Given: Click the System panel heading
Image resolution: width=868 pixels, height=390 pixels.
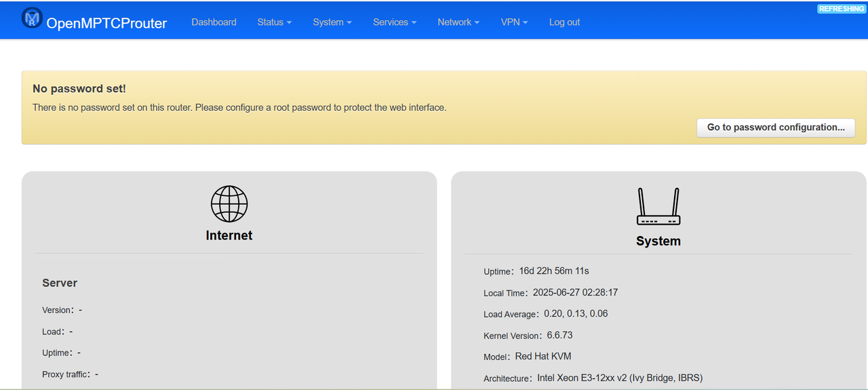Looking at the screenshot, I should [658, 241].
